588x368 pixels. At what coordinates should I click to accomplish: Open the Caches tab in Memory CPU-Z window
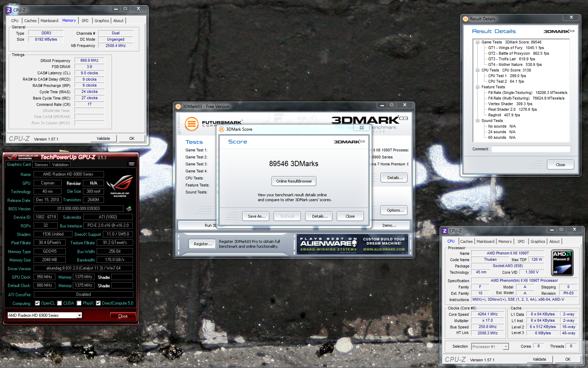tap(30, 21)
